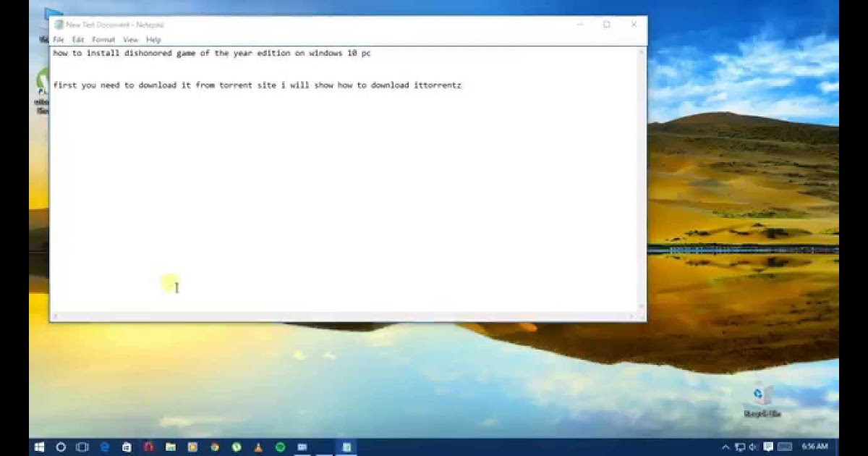Image resolution: width=868 pixels, height=456 pixels.
Task: Open the red app icon on taskbar
Action: (x=148, y=447)
